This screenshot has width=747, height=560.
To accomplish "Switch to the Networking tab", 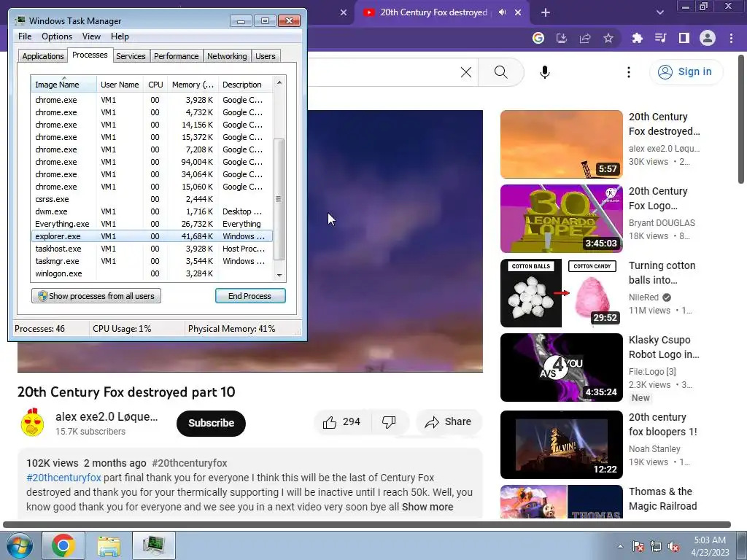I will 227,56.
